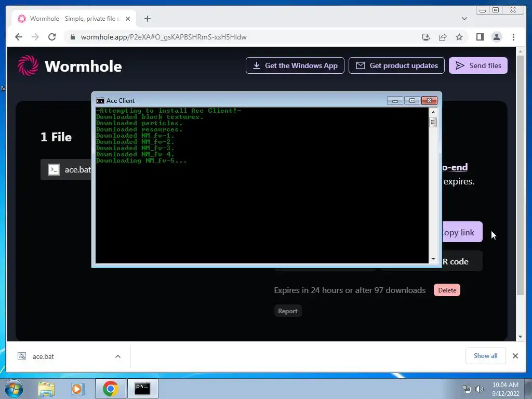Screen dimensions: 532x399
Task: Click Get the Windows App button
Action: click(295, 65)
